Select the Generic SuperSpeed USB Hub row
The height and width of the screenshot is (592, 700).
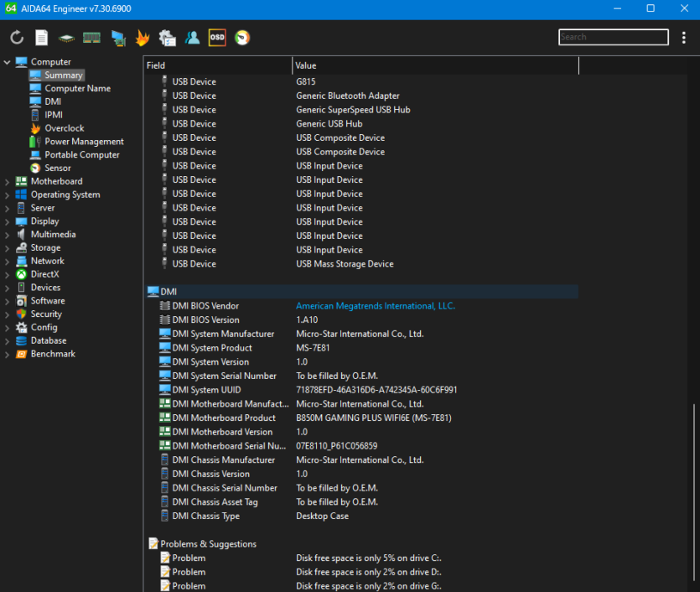(x=361, y=110)
